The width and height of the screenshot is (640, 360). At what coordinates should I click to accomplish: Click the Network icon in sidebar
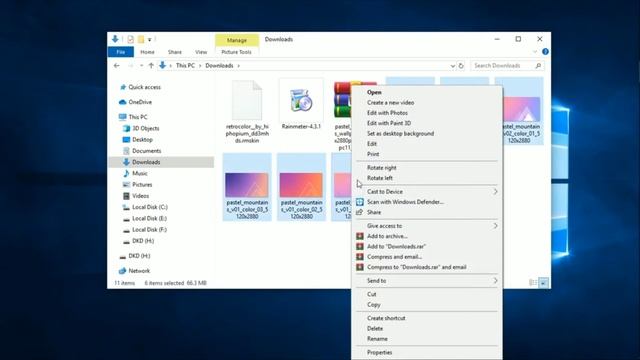(x=122, y=271)
